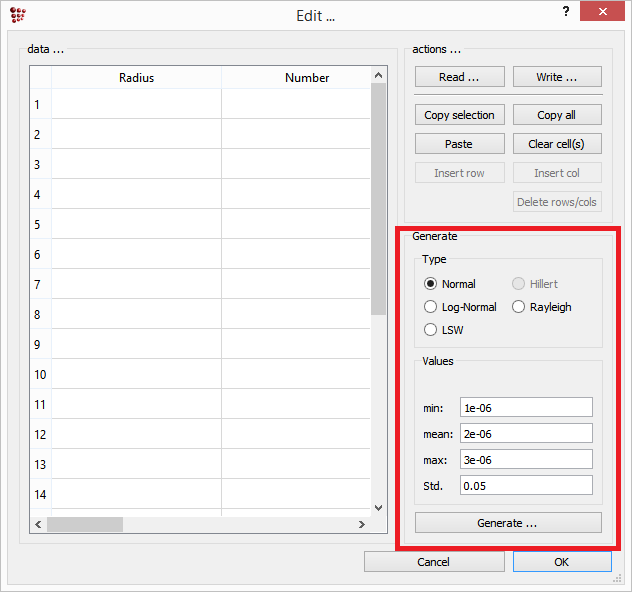Pick the LSW distribution type
Viewport: 632px width, 592px height.
click(x=431, y=330)
